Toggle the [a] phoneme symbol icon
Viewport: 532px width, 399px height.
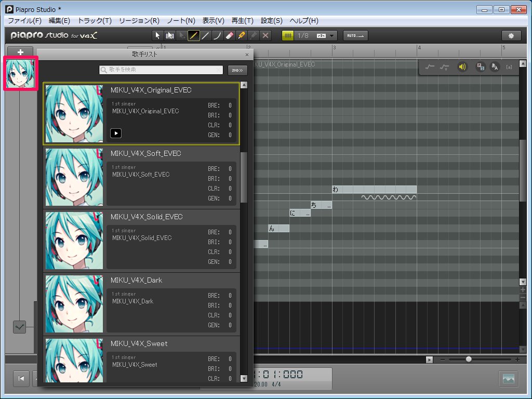509,67
